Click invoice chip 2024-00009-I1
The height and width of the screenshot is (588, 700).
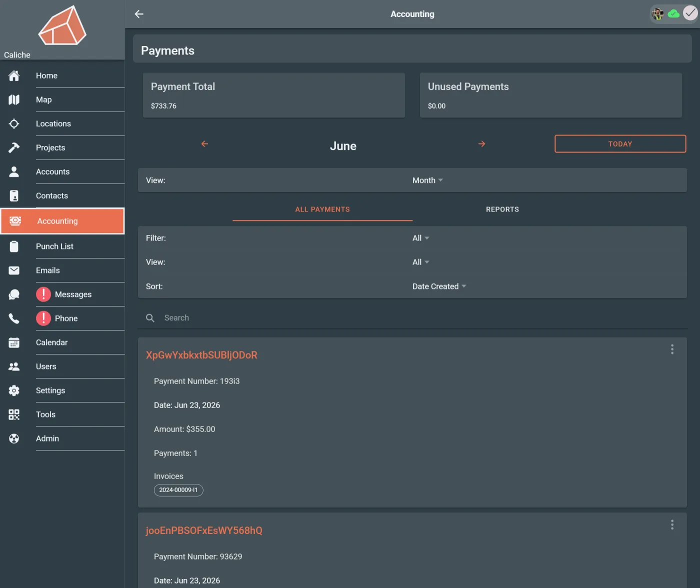pos(178,490)
